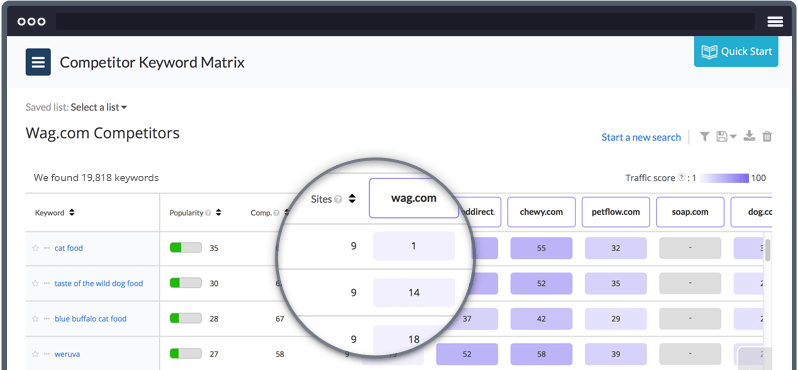Click the popularity bar for cat food

coord(186,248)
